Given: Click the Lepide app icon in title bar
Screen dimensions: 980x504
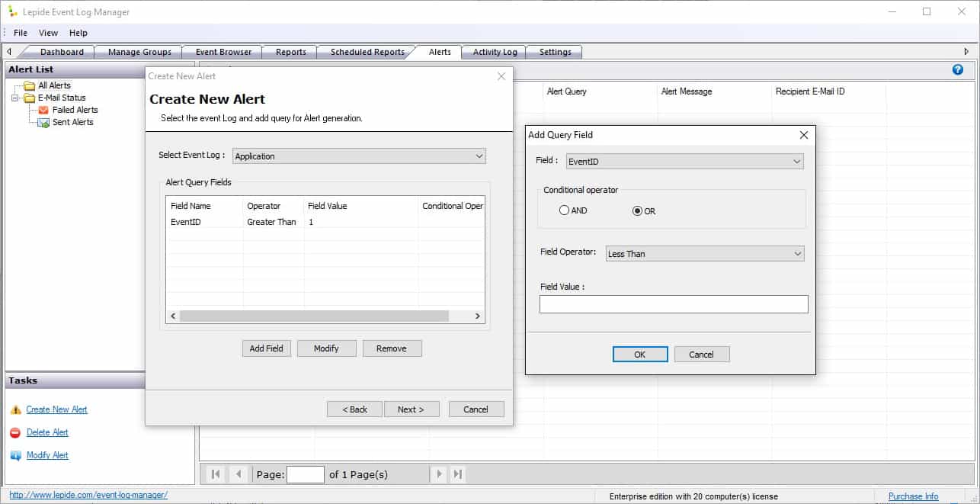Looking at the screenshot, I should click(12, 11).
